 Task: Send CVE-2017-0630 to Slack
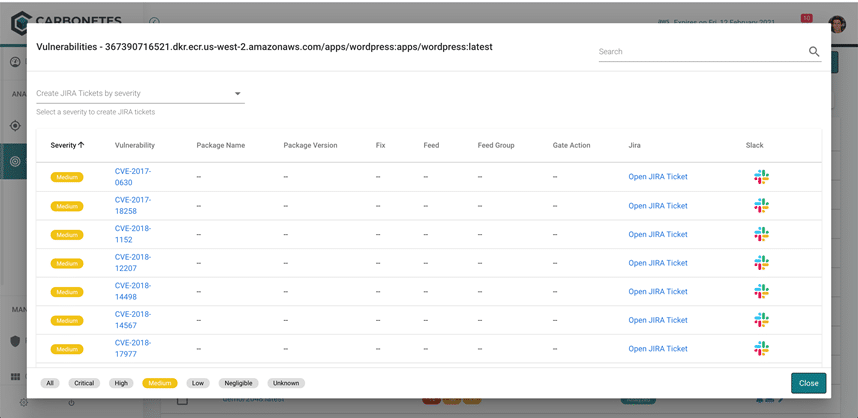[761, 177]
